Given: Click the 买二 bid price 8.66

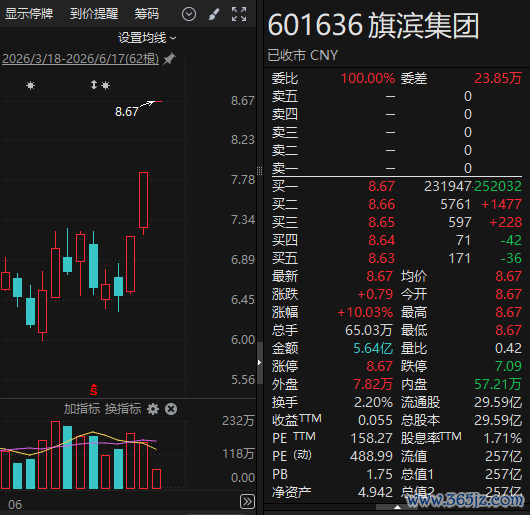Looking at the screenshot, I should click(381, 204).
